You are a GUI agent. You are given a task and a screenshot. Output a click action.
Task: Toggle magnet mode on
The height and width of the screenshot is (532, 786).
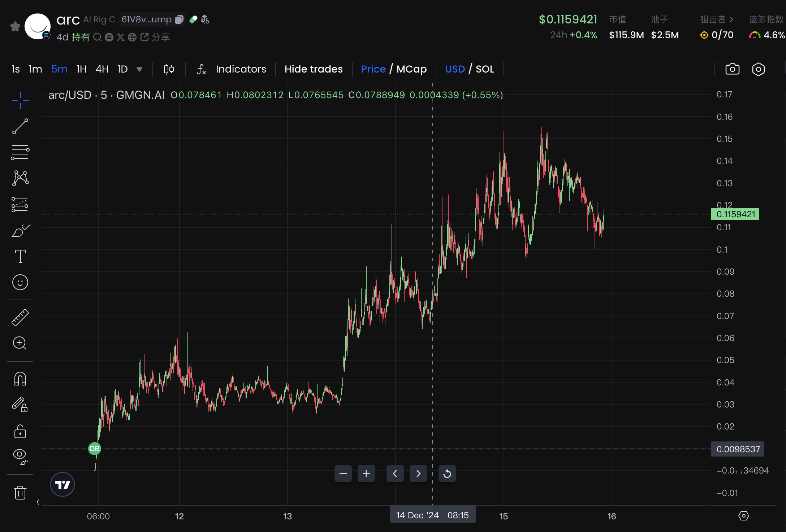point(20,379)
